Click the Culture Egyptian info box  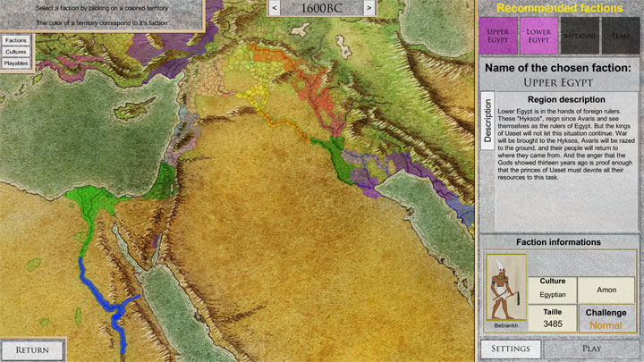(x=552, y=289)
